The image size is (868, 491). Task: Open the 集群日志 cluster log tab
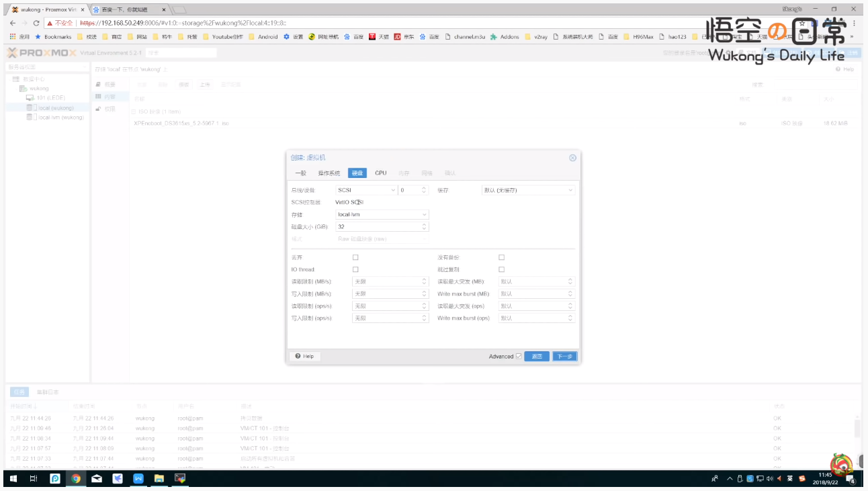pos(48,392)
